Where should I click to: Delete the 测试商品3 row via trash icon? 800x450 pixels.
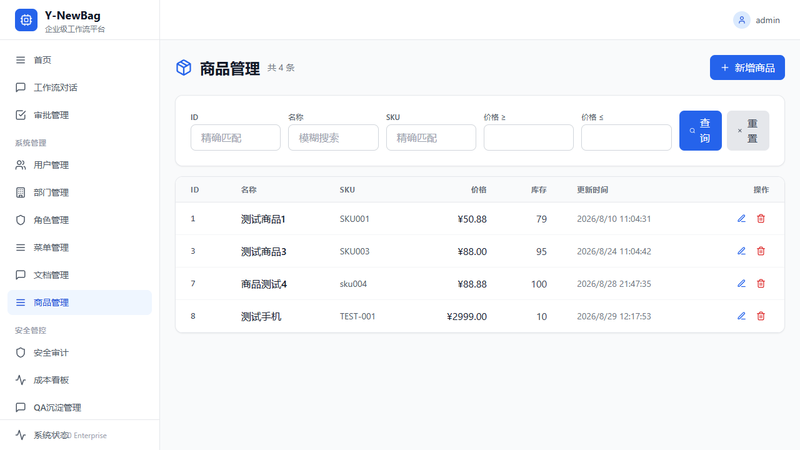[761, 251]
